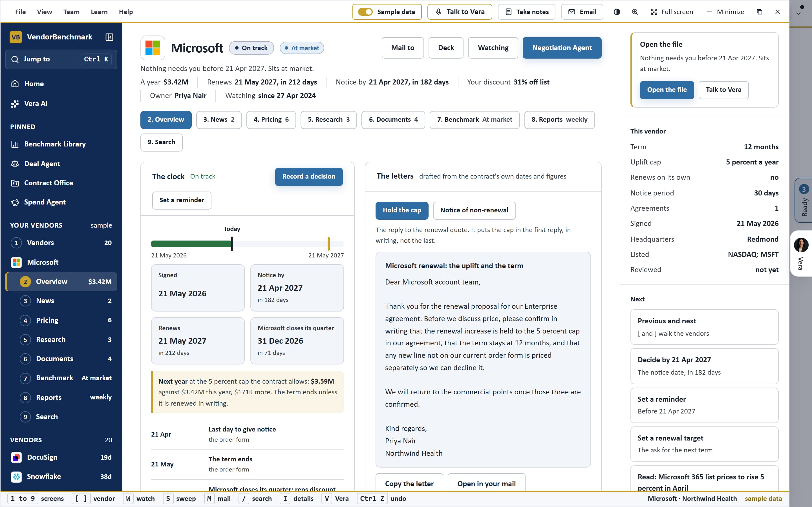Open the Team menu
The height and width of the screenshot is (507, 812).
point(71,12)
